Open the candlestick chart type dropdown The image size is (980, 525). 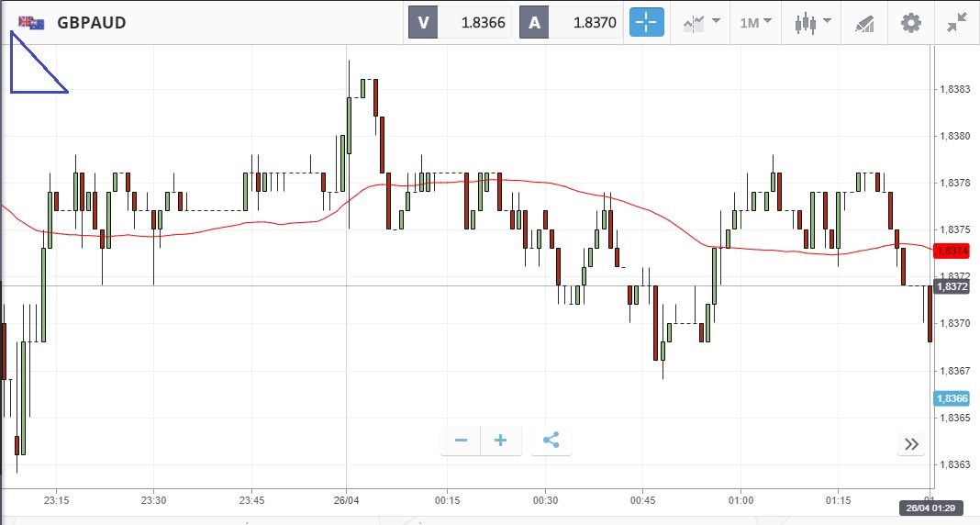coord(812,23)
